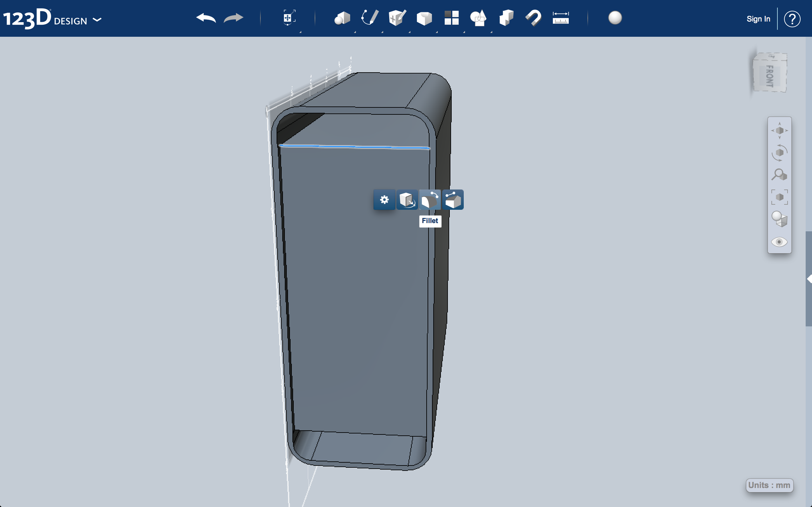This screenshot has height=507, width=812.
Task: Apply the Fillet tool from floating toolbar
Action: coord(430,200)
